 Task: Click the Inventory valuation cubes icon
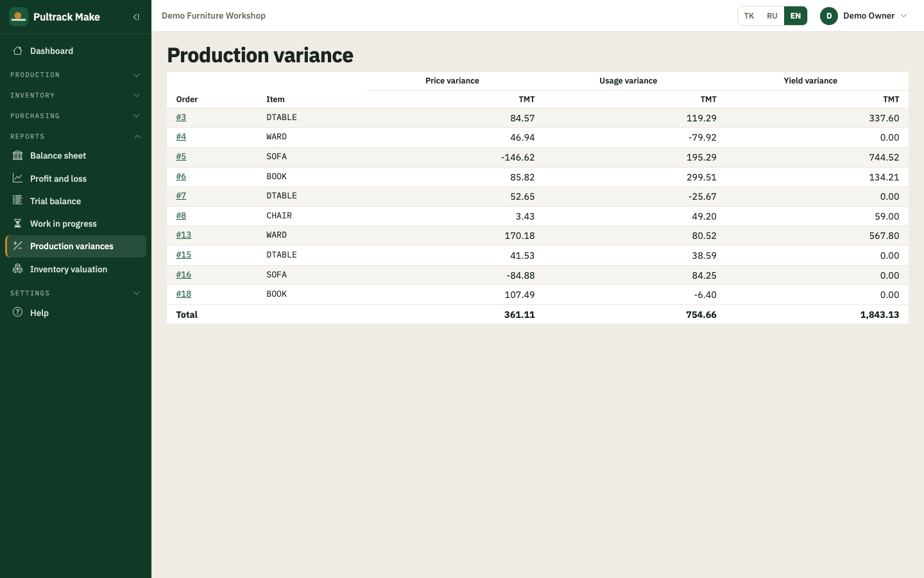pos(18,269)
